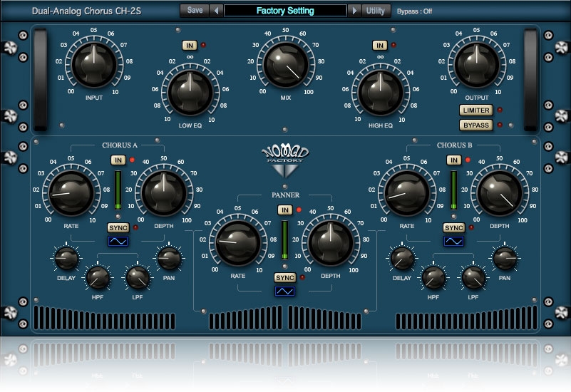Open the Factory Setting preset list
This screenshot has height=392, width=571.
click(285, 11)
